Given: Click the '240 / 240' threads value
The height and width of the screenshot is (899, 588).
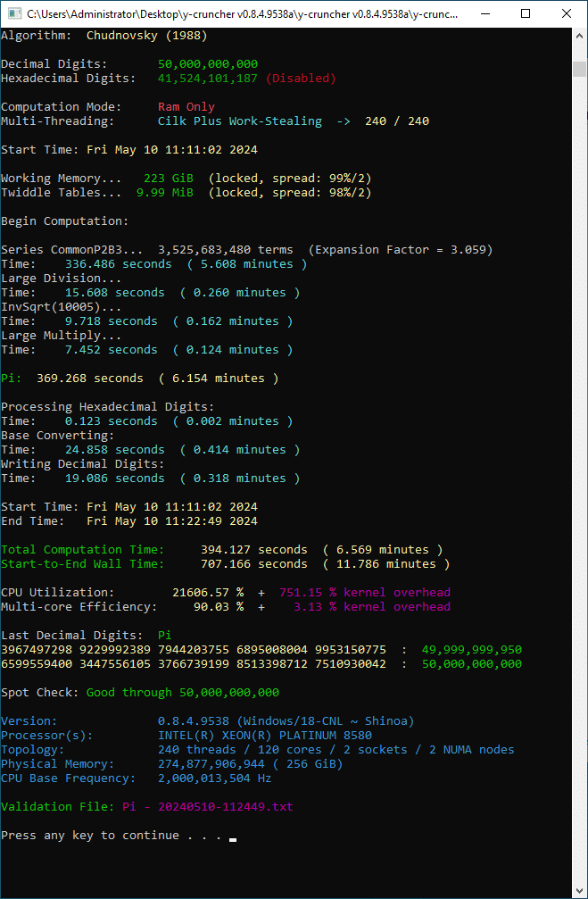Looking at the screenshot, I should [396, 121].
